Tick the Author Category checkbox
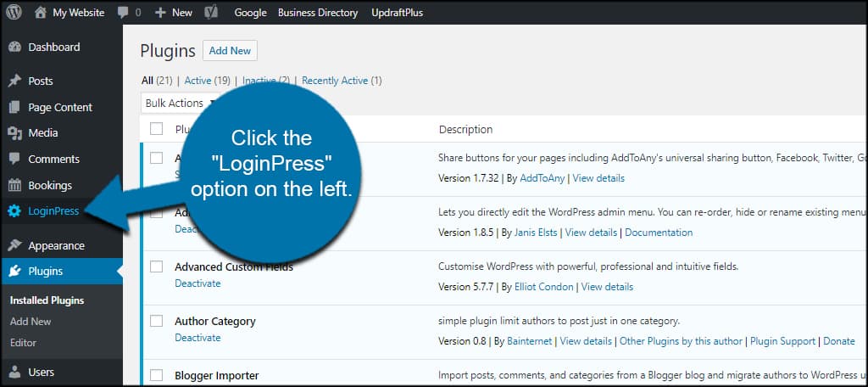Image resolution: width=868 pixels, height=387 pixels. (157, 321)
